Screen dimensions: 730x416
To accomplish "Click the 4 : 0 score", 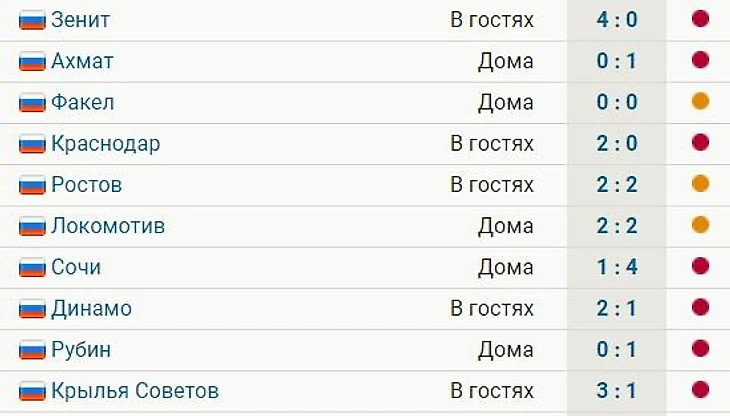I will (616, 20).
